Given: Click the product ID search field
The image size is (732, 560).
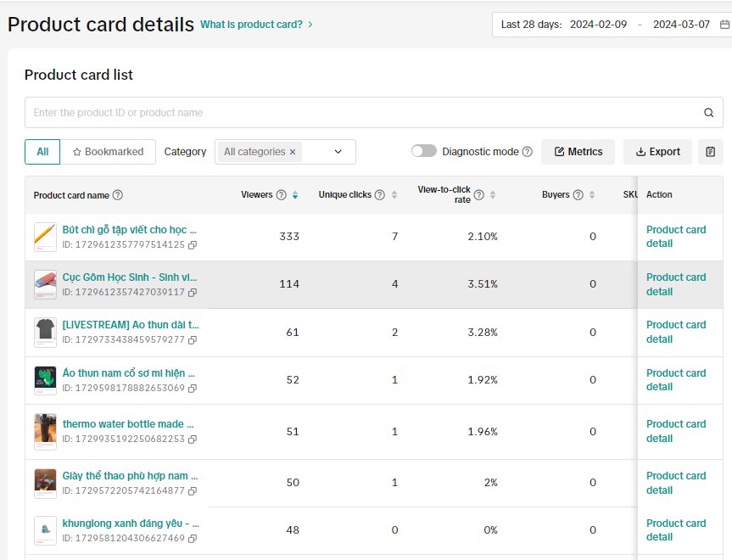Looking at the screenshot, I should click(x=360, y=113).
